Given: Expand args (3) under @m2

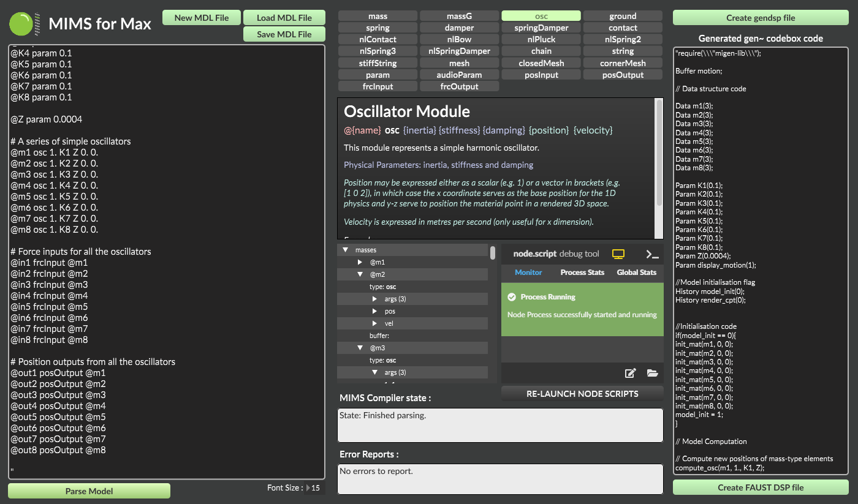Looking at the screenshot, I should (x=375, y=299).
